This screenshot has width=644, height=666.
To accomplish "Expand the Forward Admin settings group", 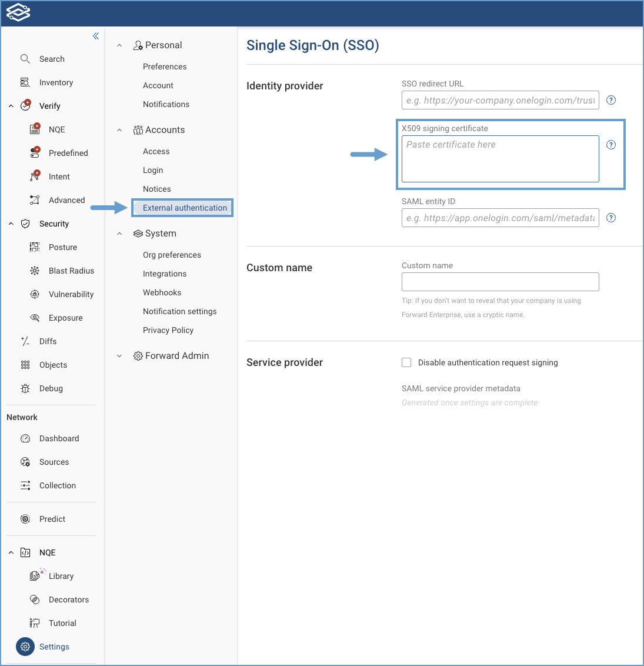I will [x=119, y=356].
